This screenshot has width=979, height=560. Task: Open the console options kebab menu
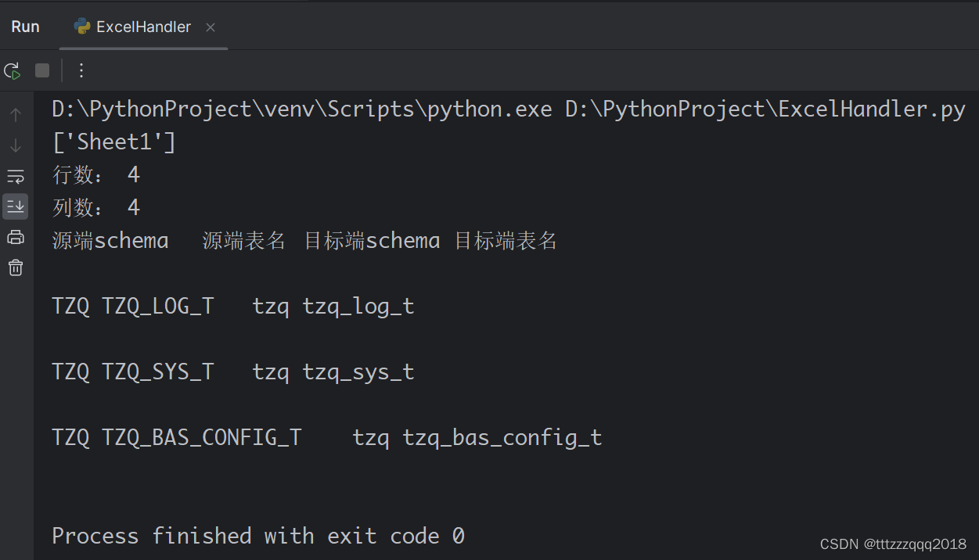[x=81, y=70]
